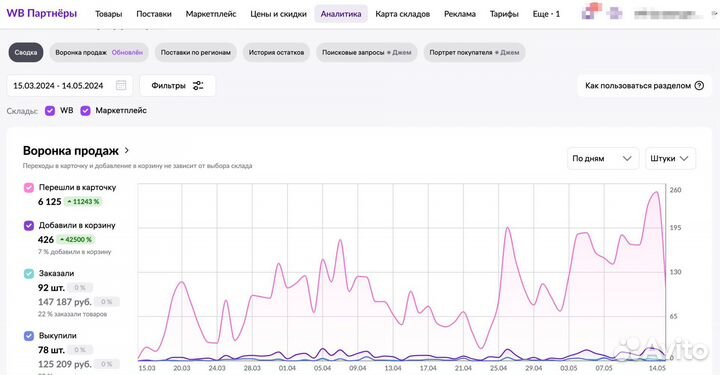Toggle the Перешли в карточку pink checkbox
This screenshot has height=375, width=720.
[x=28, y=187]
